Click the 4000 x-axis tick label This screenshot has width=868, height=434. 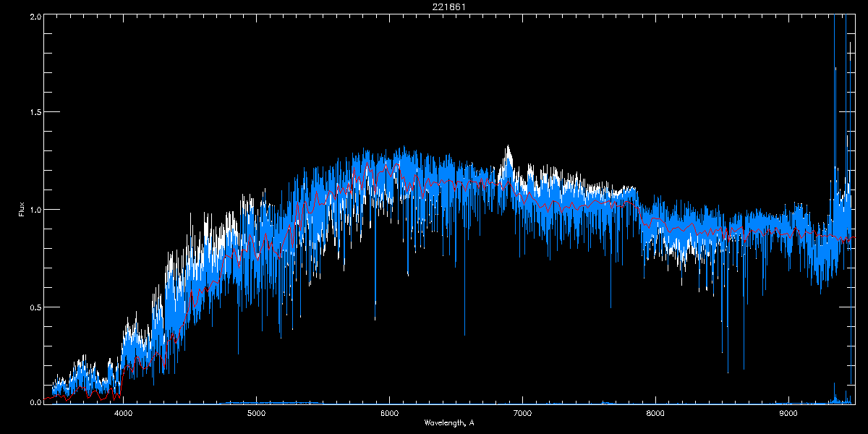[x=124, y=414]
